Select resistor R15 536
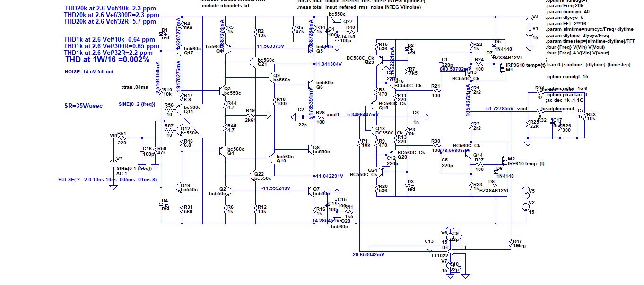The image size is (644, 285). tap(377, 46)
